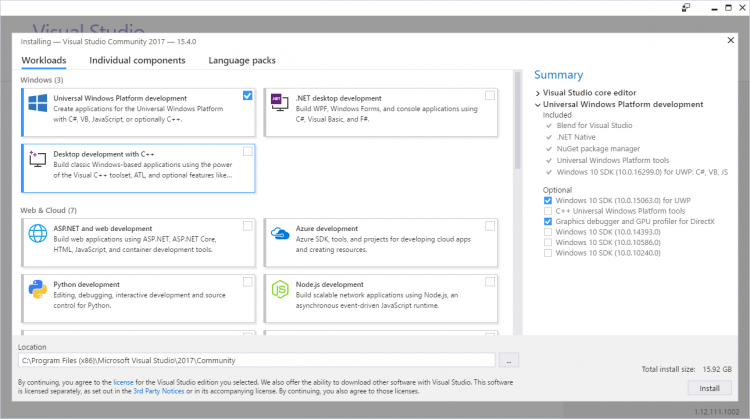Open the 3rd Party Notices link
The image size is (750, 419).
point(159,391)
